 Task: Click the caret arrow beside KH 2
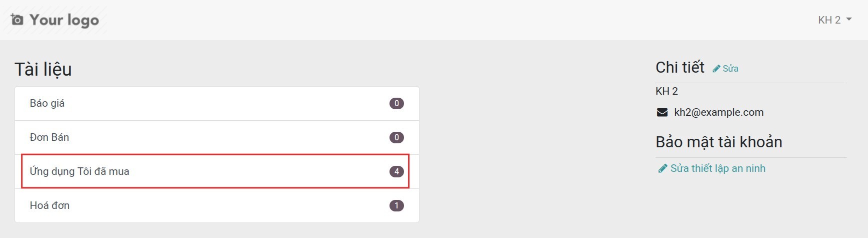coord(849,20)
